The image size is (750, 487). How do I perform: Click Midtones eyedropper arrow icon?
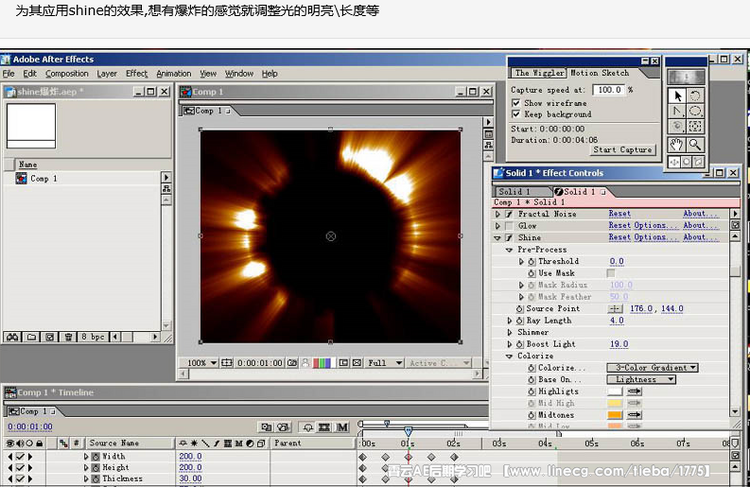(634, 415)
